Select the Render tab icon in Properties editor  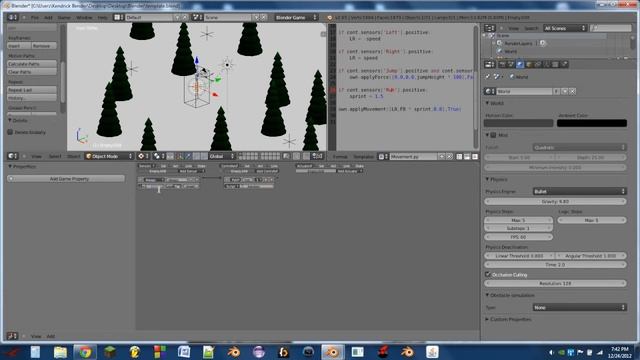click(x=502, y=64)
